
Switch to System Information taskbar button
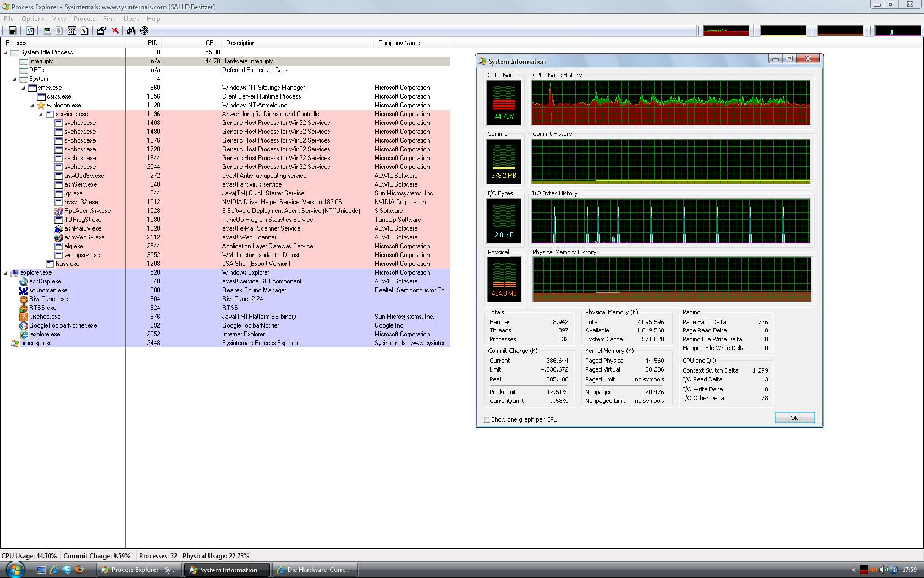click(x=227, y=570)
